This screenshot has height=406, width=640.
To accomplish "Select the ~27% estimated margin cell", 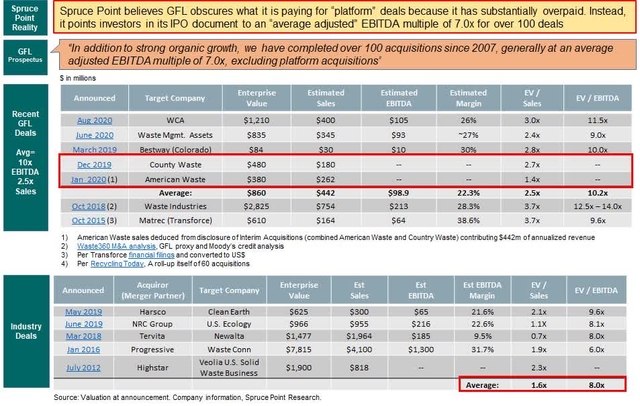I will tap(468, 135).
